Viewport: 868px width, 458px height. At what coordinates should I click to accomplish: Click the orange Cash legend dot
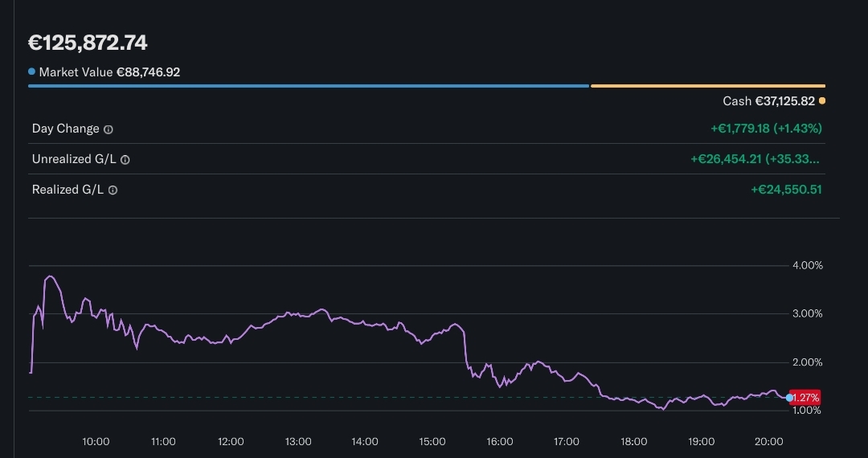[822, 100]
